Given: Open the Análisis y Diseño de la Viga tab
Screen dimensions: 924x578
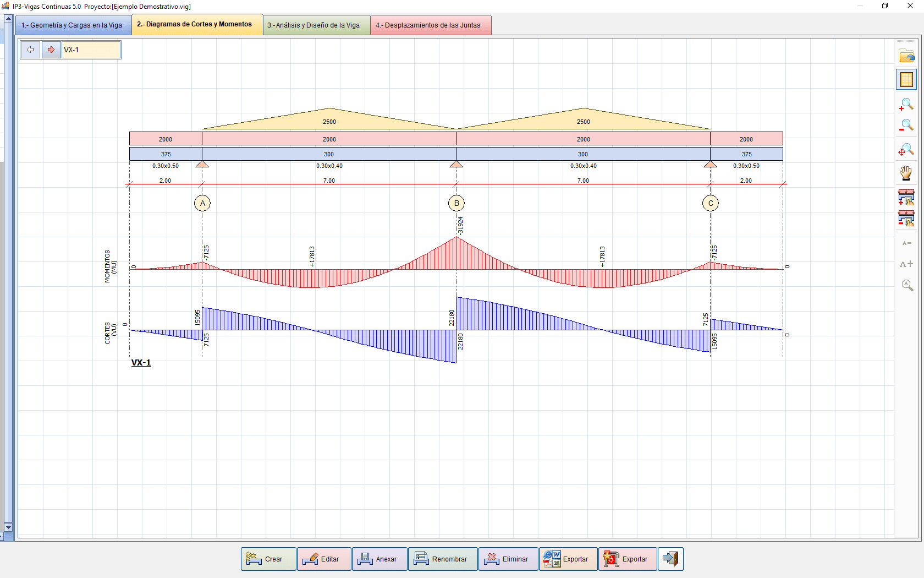Looking at the screenshot, I should (x=316, y=25).
